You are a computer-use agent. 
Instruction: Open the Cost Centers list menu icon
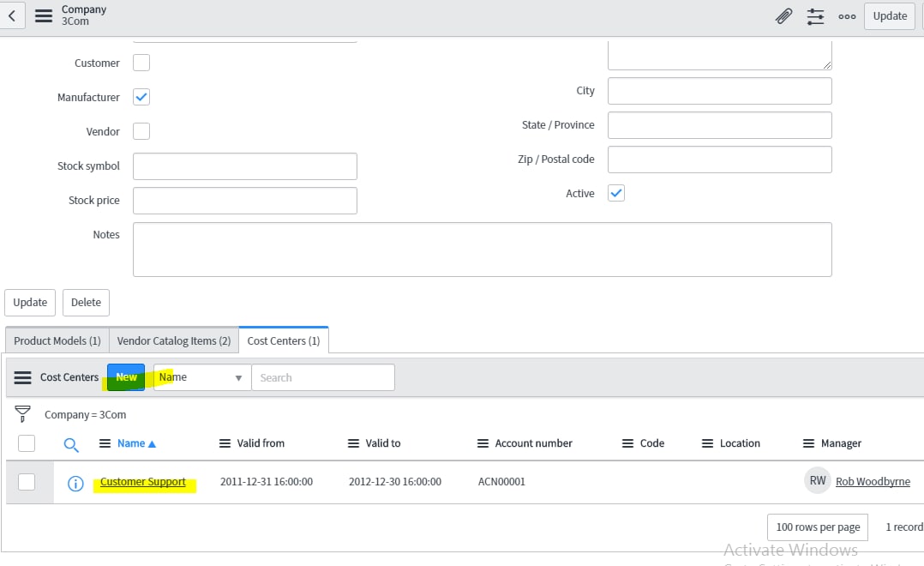[x=22, y=377]
